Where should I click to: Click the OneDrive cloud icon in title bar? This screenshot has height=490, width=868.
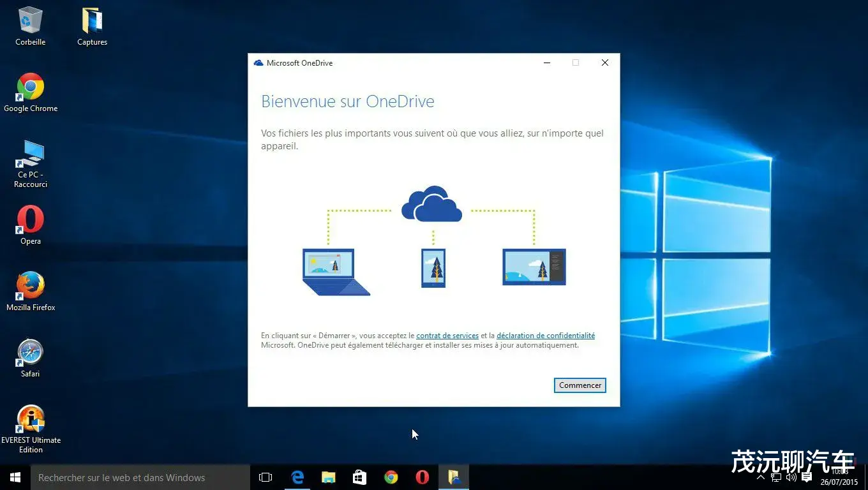[x=258, y=63]
